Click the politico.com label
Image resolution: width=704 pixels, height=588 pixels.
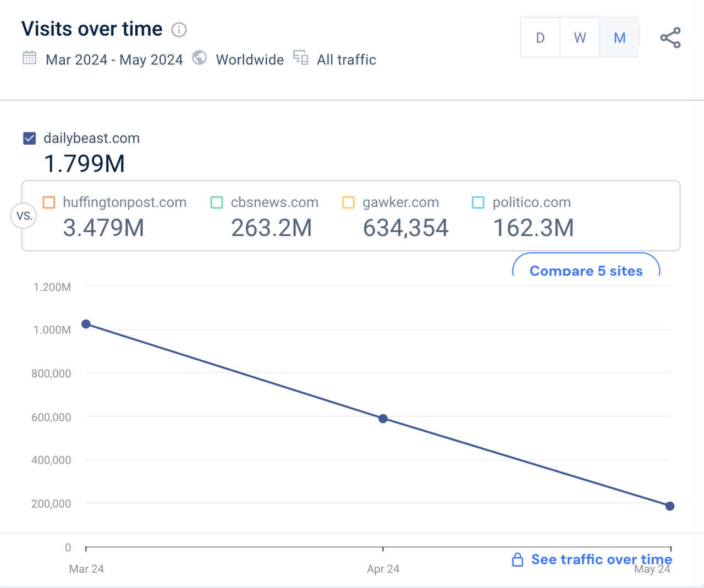tap(532, 202)
